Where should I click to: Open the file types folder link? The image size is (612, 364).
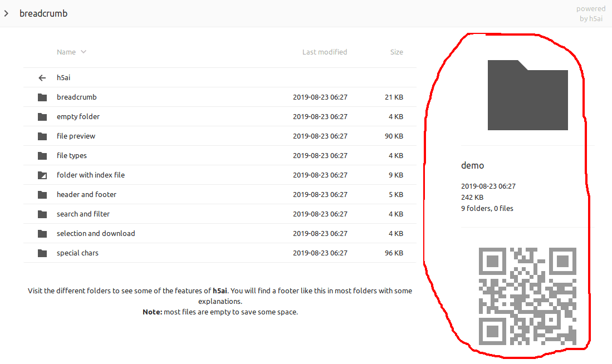72,156
